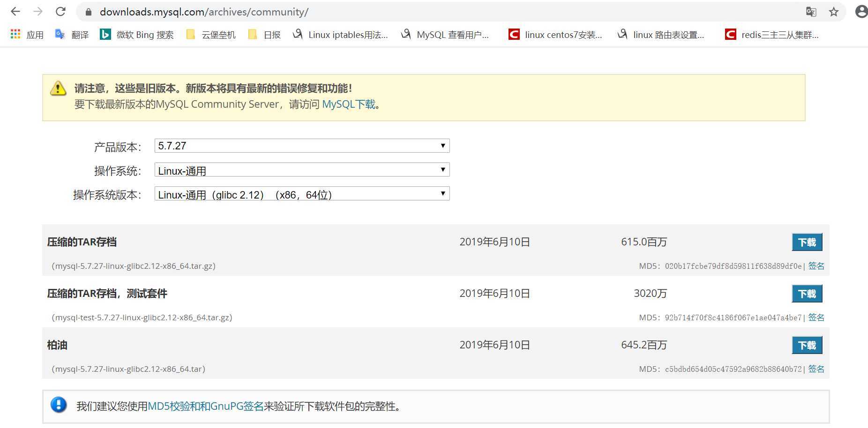The width and height of the screenshot is (868, 428).
Task: Open the user profile icon
Action: click(861, 12)
